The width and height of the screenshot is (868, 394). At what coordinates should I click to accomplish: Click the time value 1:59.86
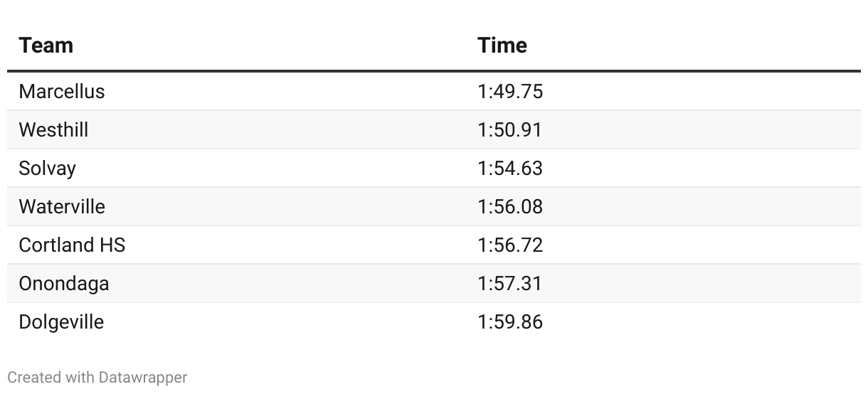tap(510, 322)
